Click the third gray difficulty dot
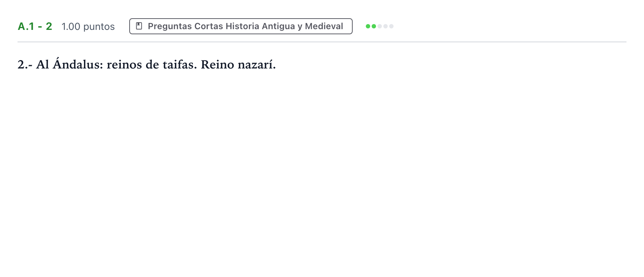The width and height of the screenshot is (644, 277). click(x=380, y=26)
